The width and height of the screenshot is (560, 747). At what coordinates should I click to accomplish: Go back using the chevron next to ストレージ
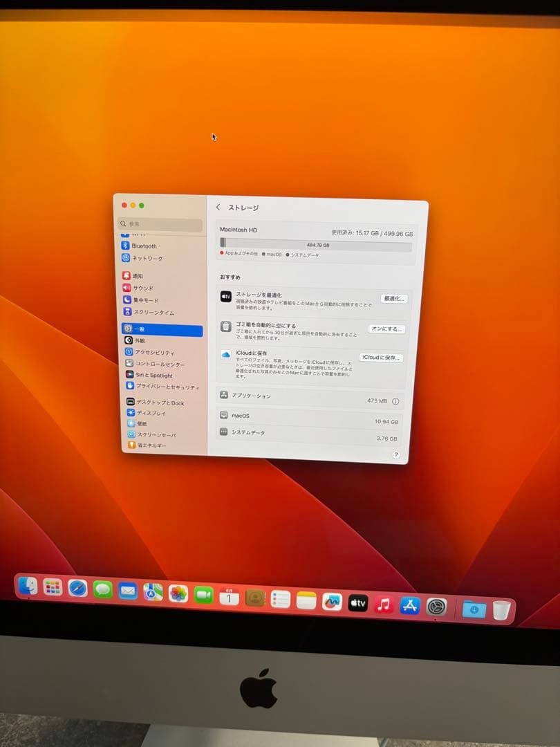pos(218,206)
